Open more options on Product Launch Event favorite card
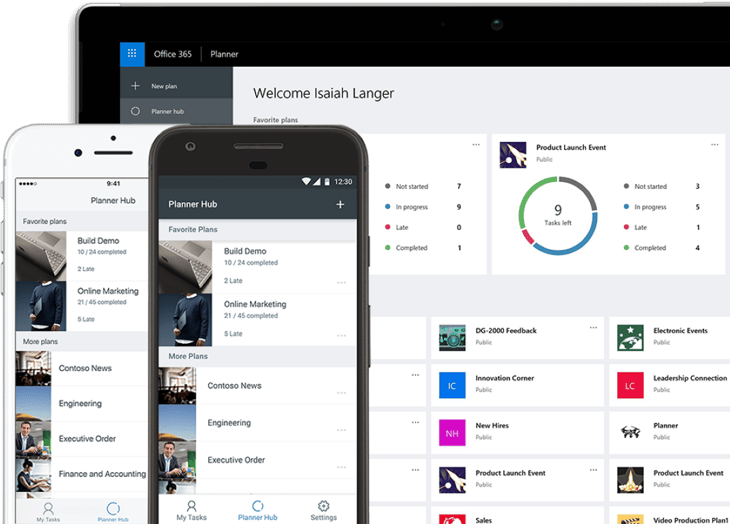The height and width of the screenshot is (524, 730). click(x=715, y=145)
